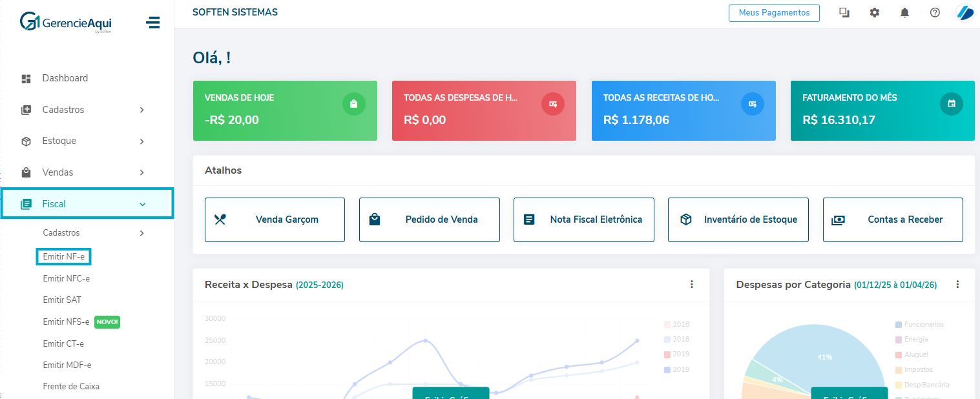Toggle Funcionarios legend item in pie chart
The height and width of the screenshot is (399, 980).
click(x=923, y=324)
